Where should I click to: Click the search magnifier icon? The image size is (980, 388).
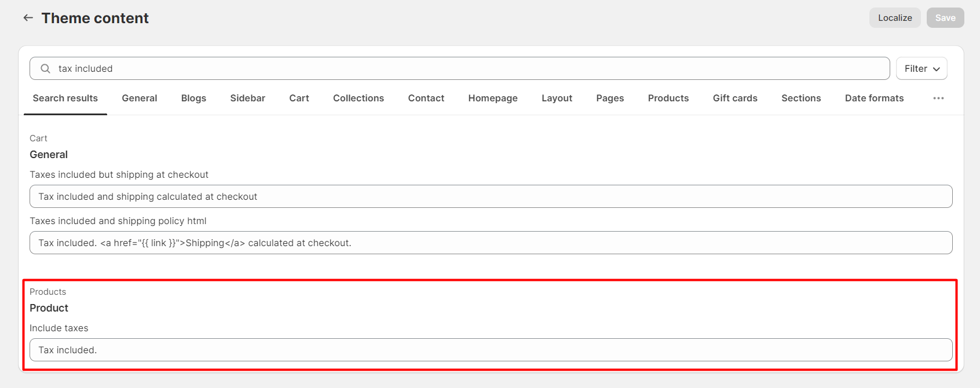[45, 68]
